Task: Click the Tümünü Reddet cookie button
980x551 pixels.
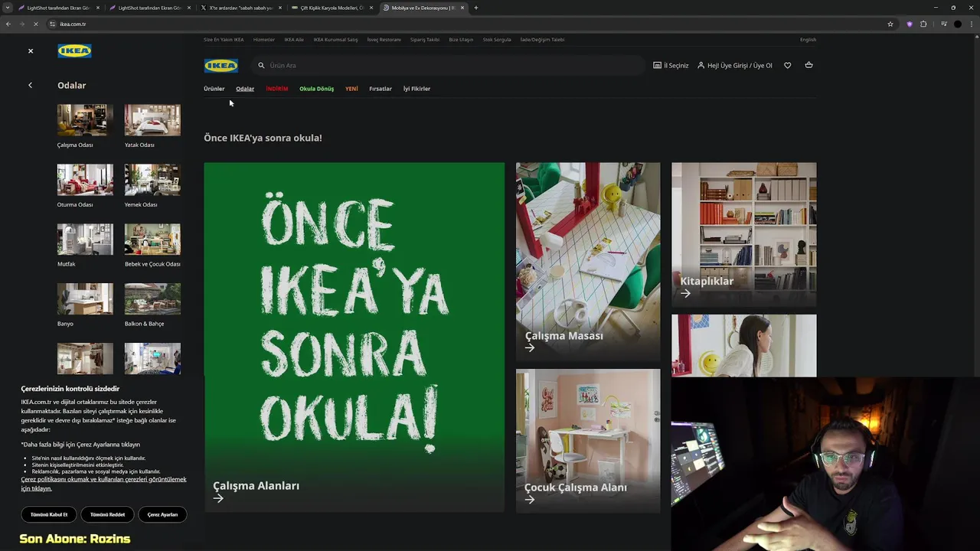Action: coord(107,514)
